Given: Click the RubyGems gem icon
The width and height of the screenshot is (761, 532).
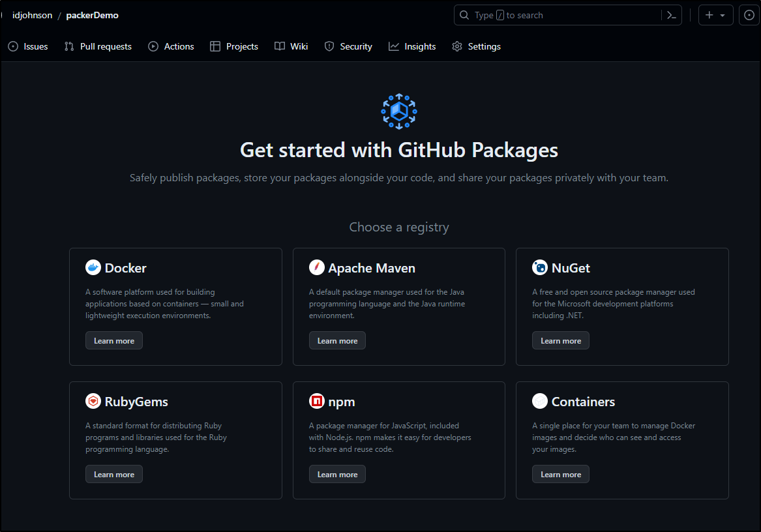Looking at the screenshot, I should pyautogui.click(x=93, y=401).
